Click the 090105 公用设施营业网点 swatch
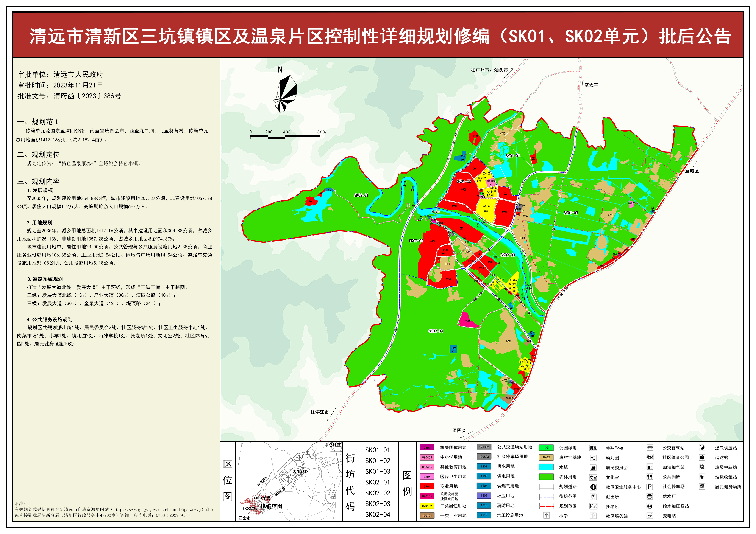 [427, 496]
